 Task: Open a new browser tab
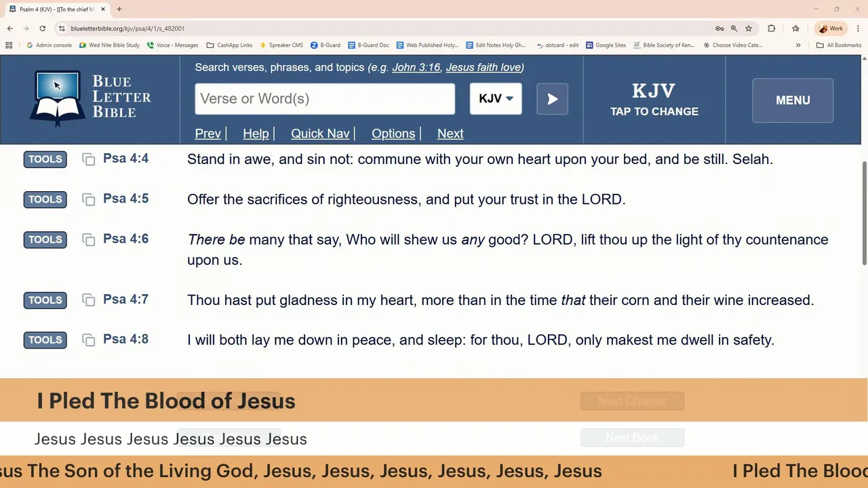[119, 9]
